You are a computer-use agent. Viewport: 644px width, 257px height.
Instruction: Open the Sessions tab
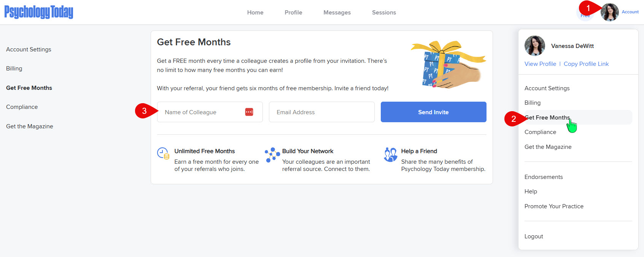tap(384, 13)
